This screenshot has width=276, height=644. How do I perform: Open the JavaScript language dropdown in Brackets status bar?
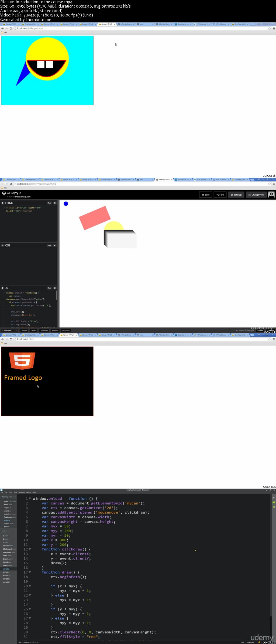pos(251,642)
